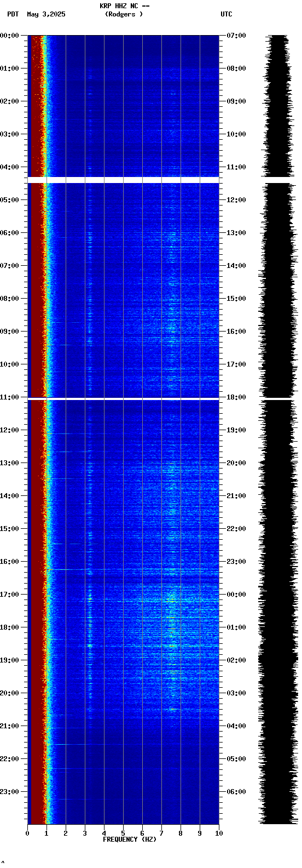This screenshot has height=868, width=302.
Task: Click the 09:00 PDT time label
Action: 10,332
